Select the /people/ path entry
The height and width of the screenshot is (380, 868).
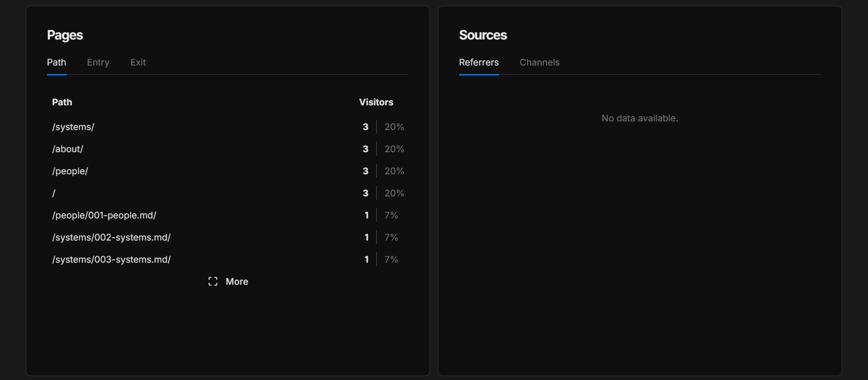tap(70, 171)
